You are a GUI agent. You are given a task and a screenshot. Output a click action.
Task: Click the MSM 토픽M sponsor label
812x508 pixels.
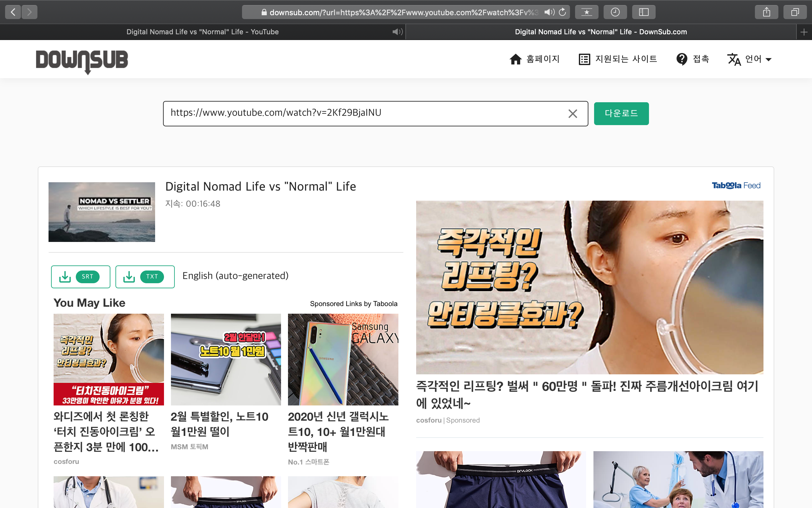(x=190, y=447)
